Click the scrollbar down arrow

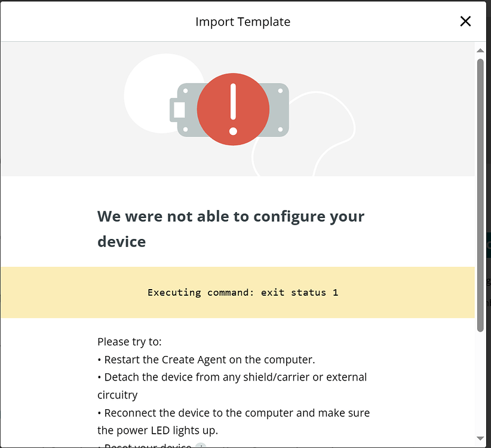coord(480,438)
